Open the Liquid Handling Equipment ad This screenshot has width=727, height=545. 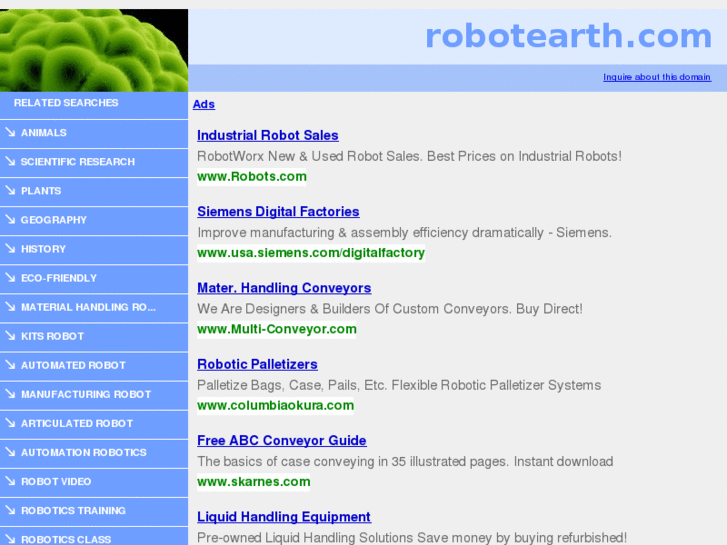tap(284, 517)
